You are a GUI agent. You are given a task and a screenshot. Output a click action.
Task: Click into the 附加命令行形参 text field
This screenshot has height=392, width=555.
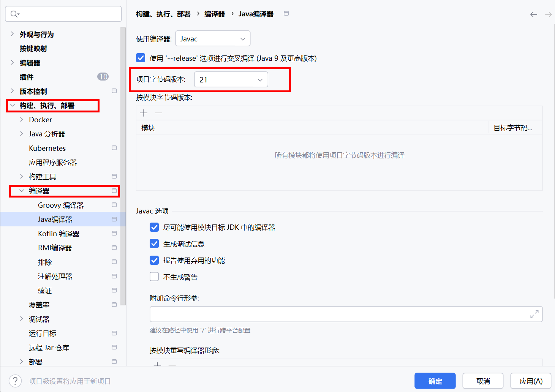338,314
